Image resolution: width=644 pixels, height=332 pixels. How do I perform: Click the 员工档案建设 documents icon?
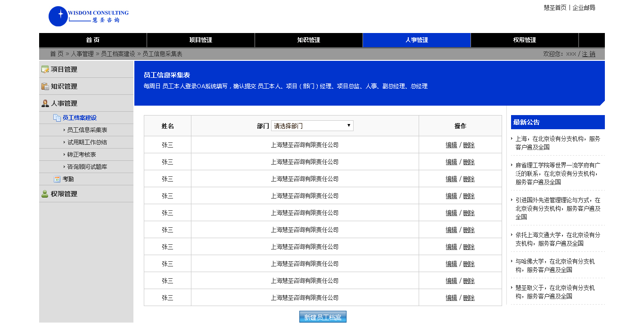click(57, 118)
